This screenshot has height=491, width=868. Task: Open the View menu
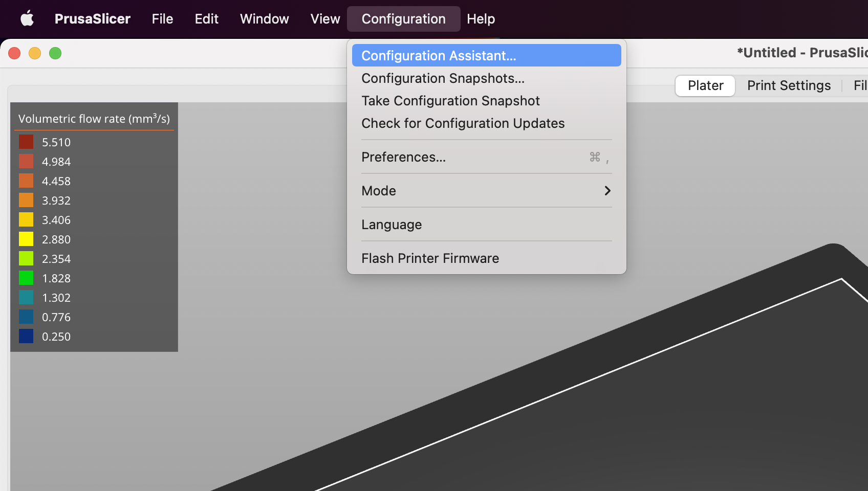click(x=325, y=19)
